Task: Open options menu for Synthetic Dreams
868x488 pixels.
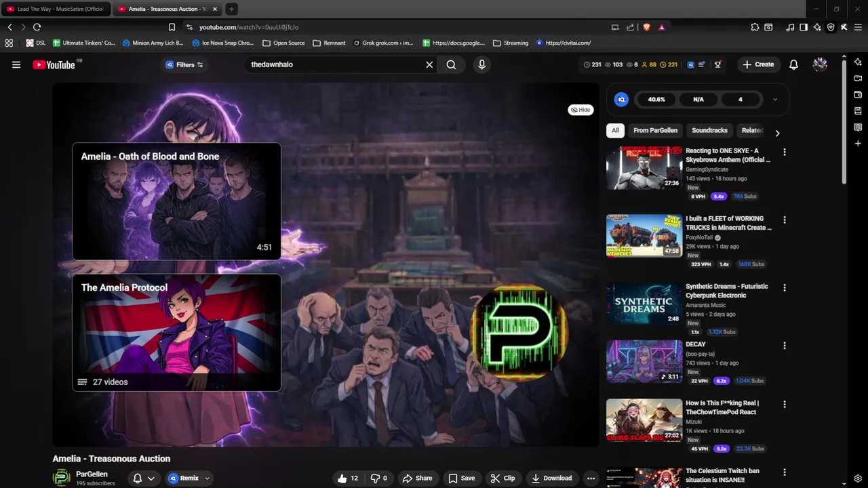Action: click(x=785, y=287)
